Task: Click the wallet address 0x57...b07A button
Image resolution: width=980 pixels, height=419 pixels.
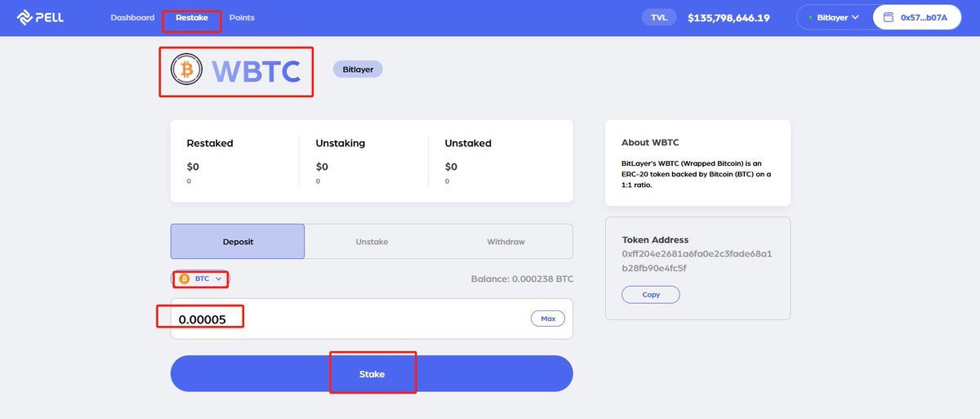Action: (915, 17)
